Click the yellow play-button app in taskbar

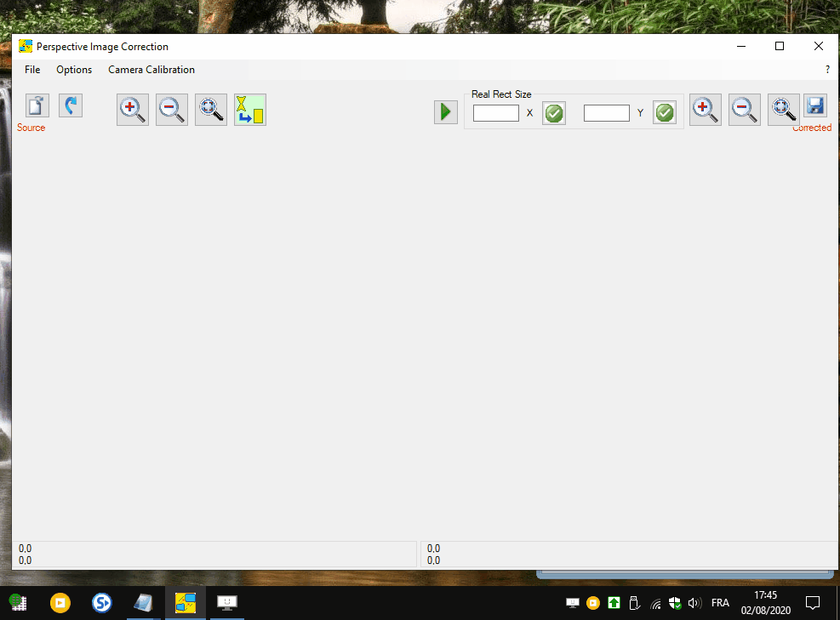click(x=60, y=603)
